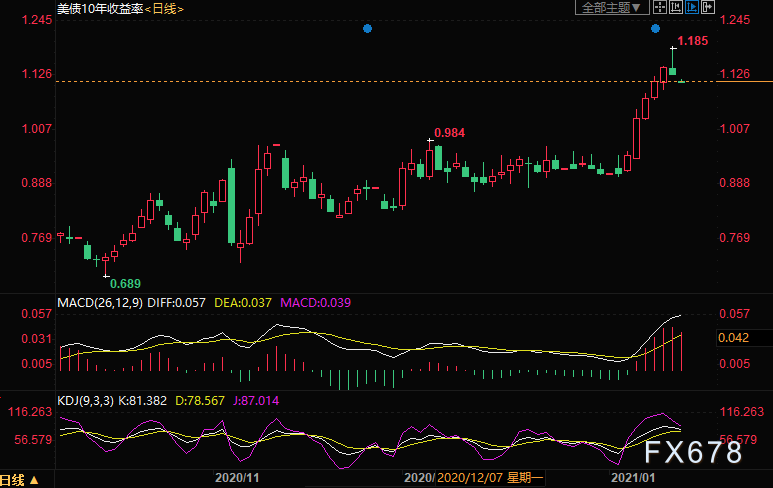Click the J:87.014 value
Viewport: 773px width, 488px height.
[x=256, y=401]
